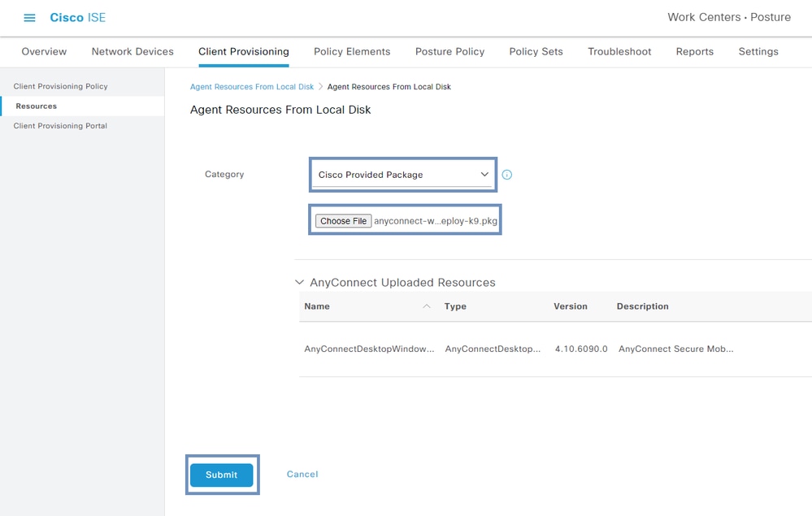Open the hamburger navigation menu
The height and width of the screenshot is (516, 812).
point(29,18)
